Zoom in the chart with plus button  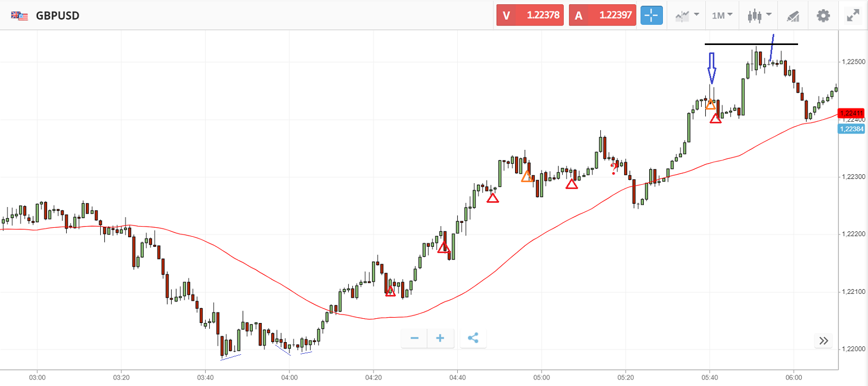pos(440,338)
